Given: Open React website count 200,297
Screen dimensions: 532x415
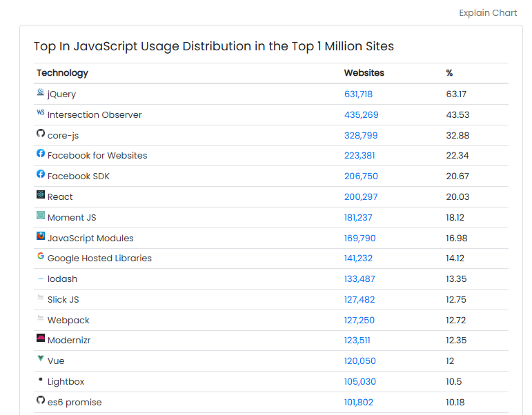Looking at the screenshot, I should point(361,196).
